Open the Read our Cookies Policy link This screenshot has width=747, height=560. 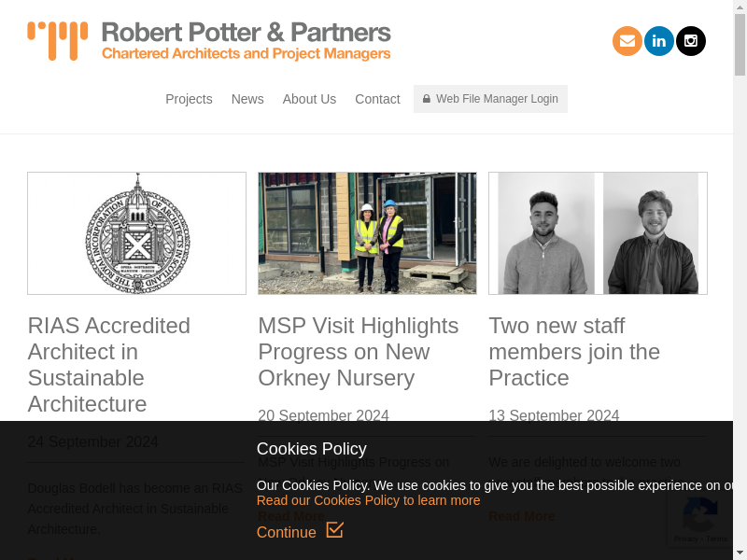coord(368,500)
